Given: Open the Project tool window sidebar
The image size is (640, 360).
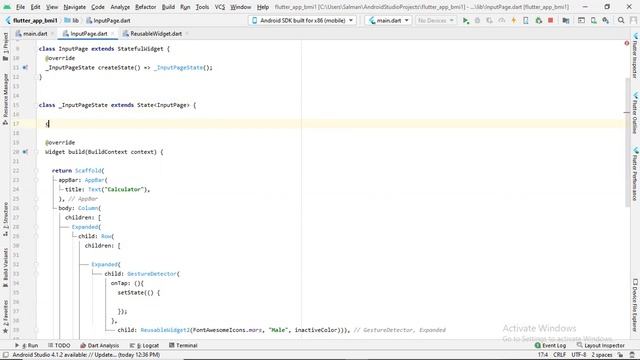Looking at the screenshot, I should pyautogui.click(x=5, y=47).
